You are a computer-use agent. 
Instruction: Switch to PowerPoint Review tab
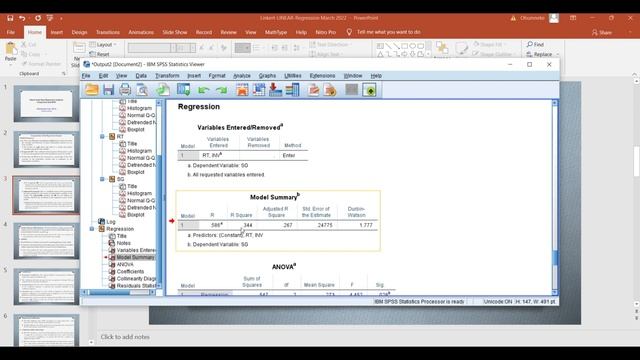(228, 32)
